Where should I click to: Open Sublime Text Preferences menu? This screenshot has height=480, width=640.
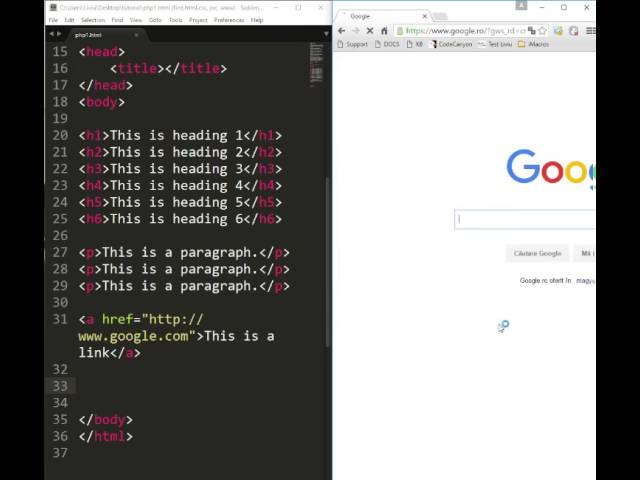[x=229, y=20]
